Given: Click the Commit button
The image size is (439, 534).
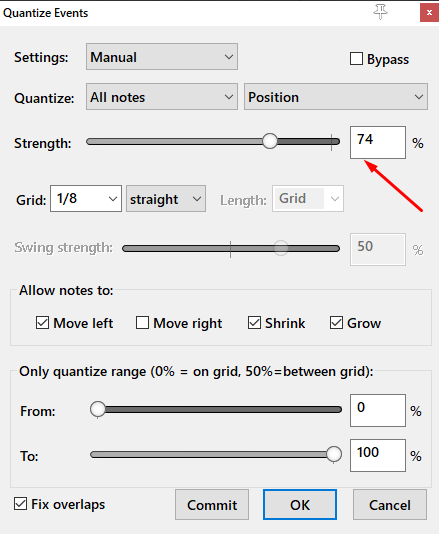Looking at the screenshot, I should click(x=212, y=505).
